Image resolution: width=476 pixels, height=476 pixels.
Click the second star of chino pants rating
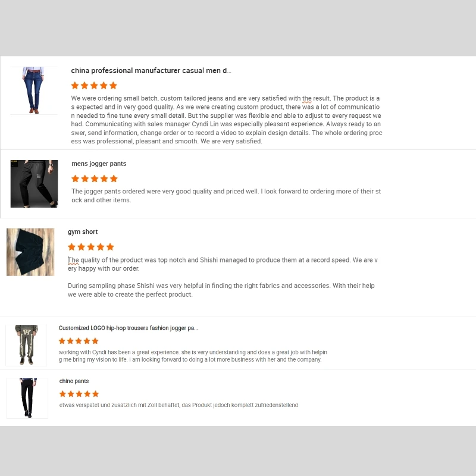coord(71,394)
